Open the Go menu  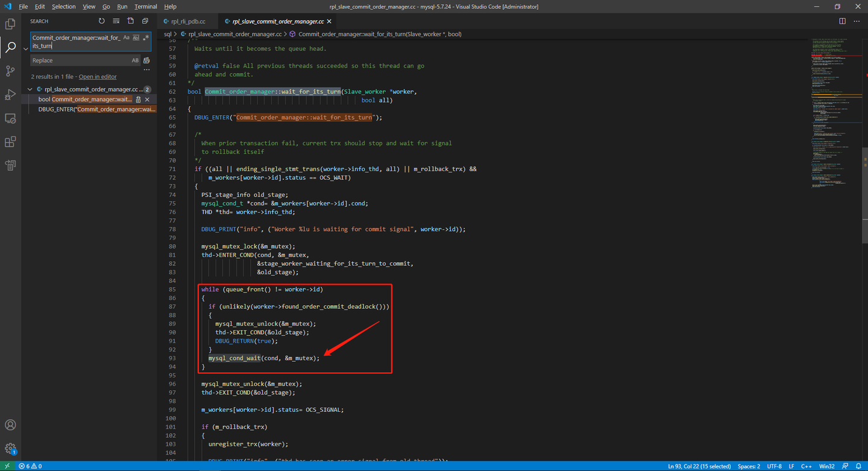(106, 7)
